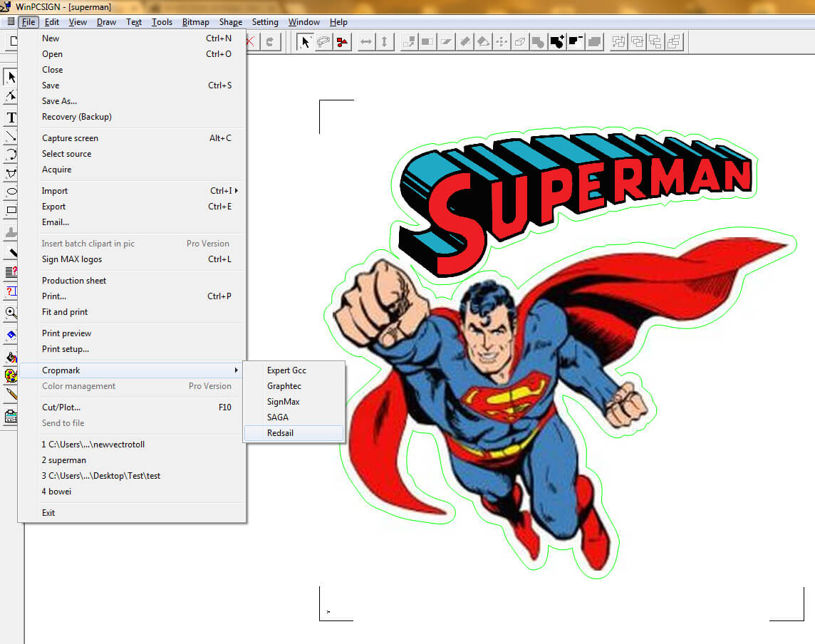Choose Save As... from File menu
This screenshot has height=644, width=815.
(x=59, y=101)
